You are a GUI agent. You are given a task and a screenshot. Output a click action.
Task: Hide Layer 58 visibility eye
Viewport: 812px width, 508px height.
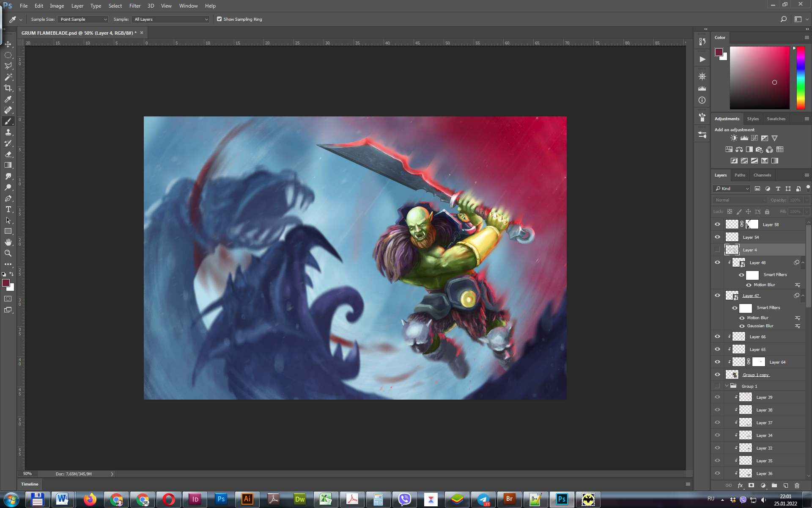[x=717, y=224]
